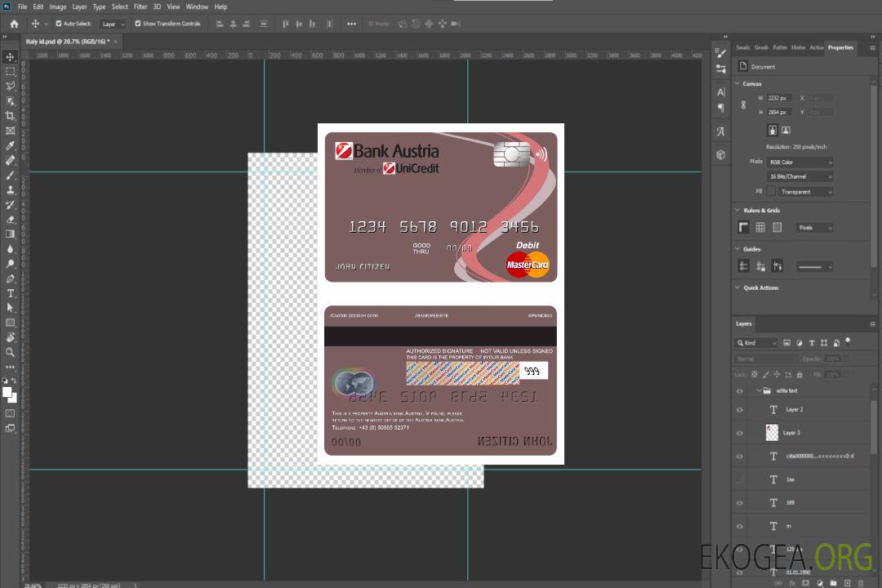Open the RGB Color mode dropdown
Viewport: 882px width, 588px height.
(800, 162)
